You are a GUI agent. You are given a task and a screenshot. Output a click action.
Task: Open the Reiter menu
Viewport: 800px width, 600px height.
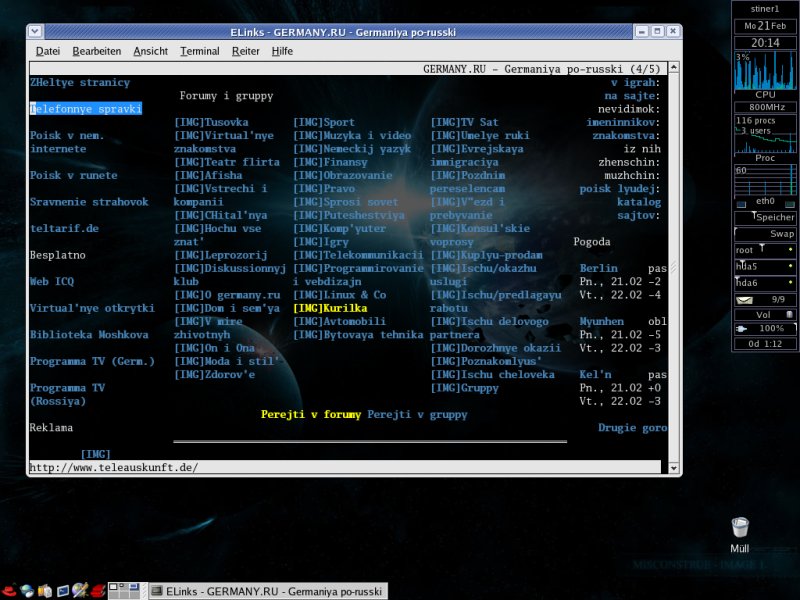245,51
